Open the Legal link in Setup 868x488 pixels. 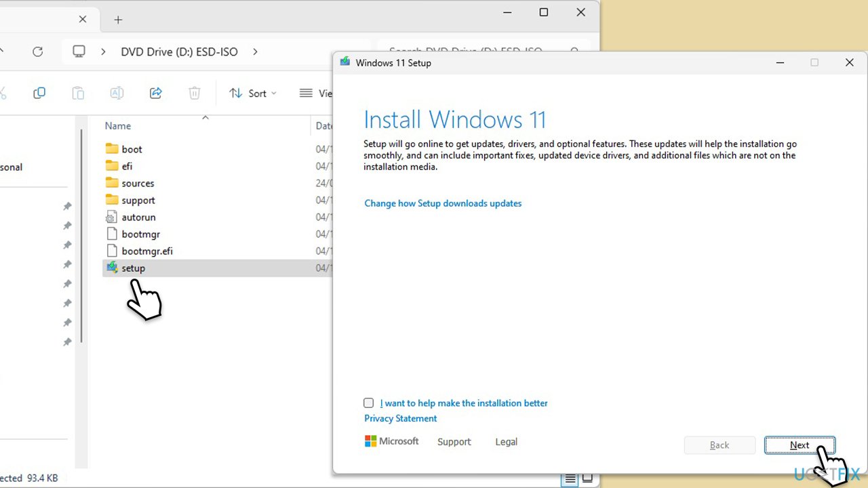click(x=507, y=442)
